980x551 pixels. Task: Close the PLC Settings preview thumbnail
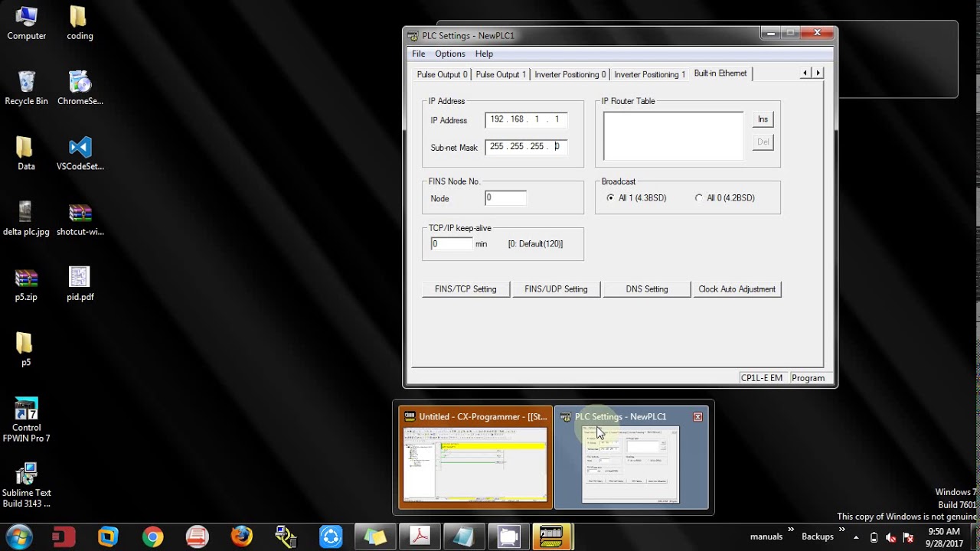pos(697,417)
